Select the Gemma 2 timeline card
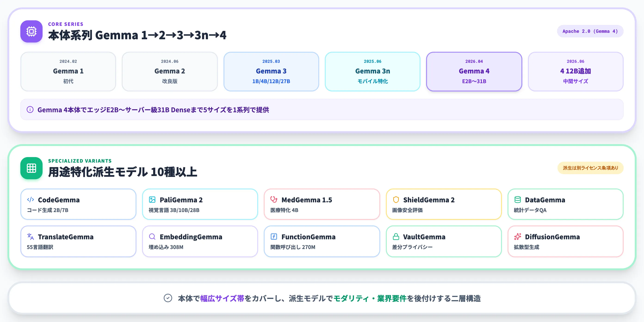 (170, 71)
